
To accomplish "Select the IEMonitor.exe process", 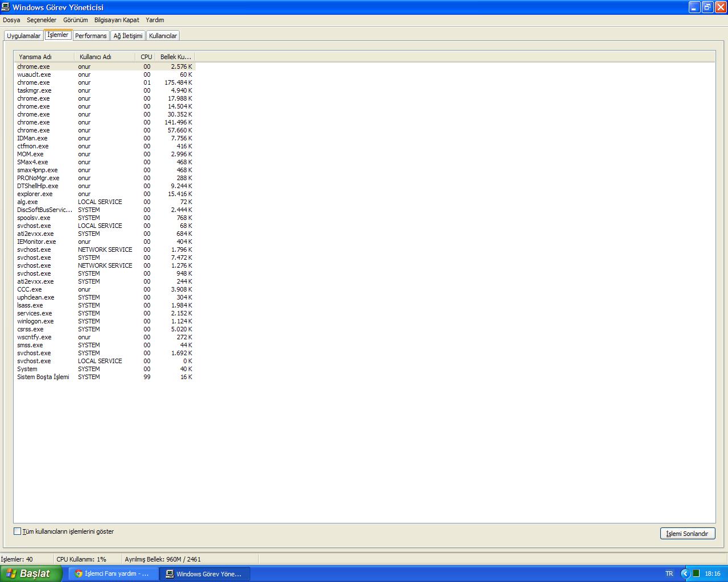I will tap(105, 242).
